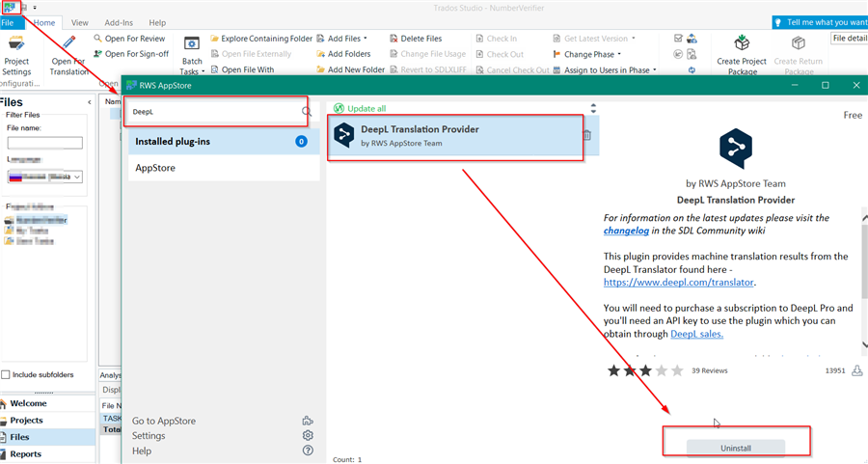Switch to the Home ribbon tab

coord(44,23)
